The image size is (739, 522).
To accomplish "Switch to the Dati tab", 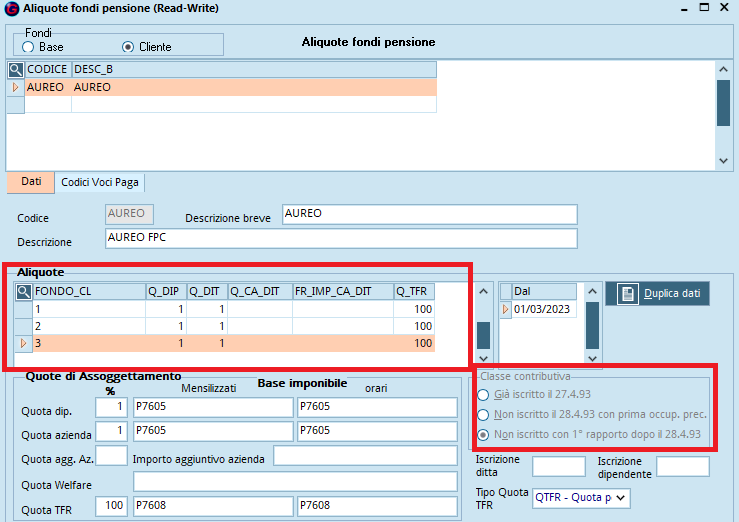I will [31, 182].
